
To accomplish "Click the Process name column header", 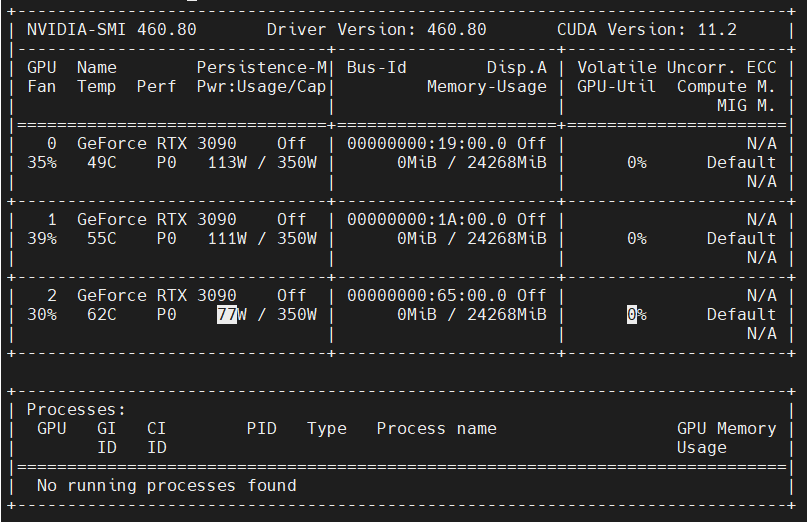I will pyautogui.click(x=436, y=428).
